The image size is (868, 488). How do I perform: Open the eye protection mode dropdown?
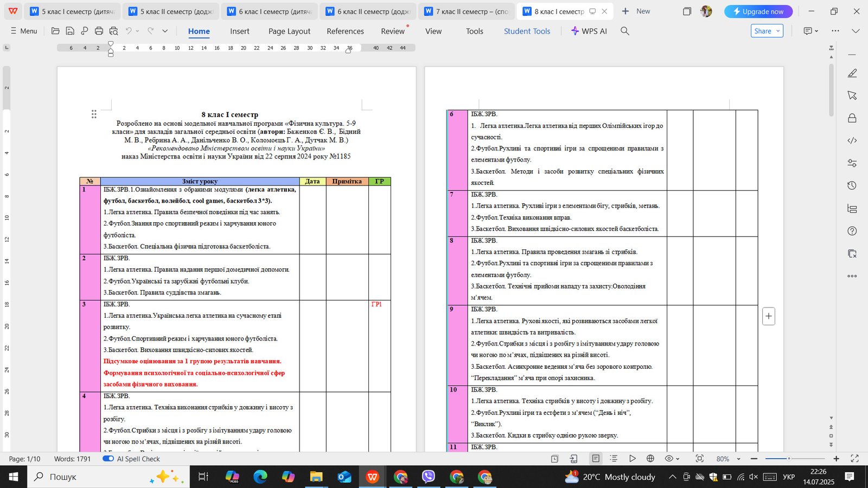click(673, 459)
